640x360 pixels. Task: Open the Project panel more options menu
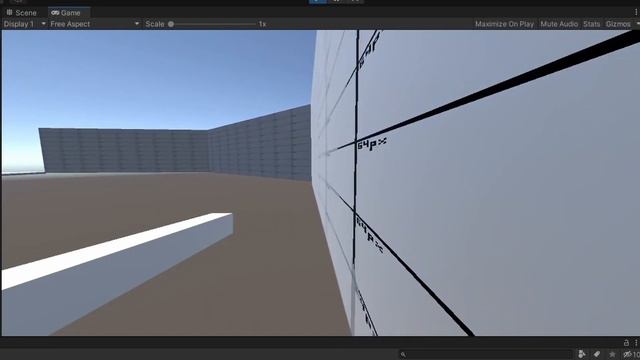click(636, 342)
